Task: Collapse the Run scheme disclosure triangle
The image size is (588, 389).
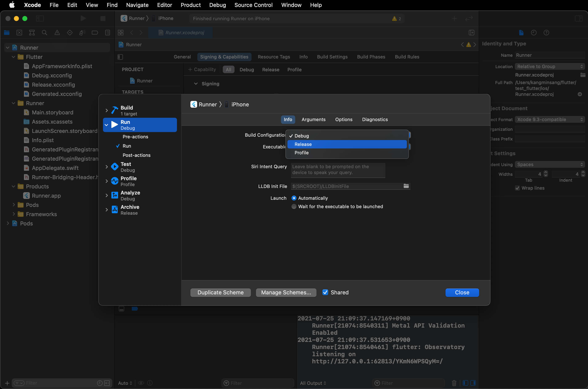Action: click(107, 125)
